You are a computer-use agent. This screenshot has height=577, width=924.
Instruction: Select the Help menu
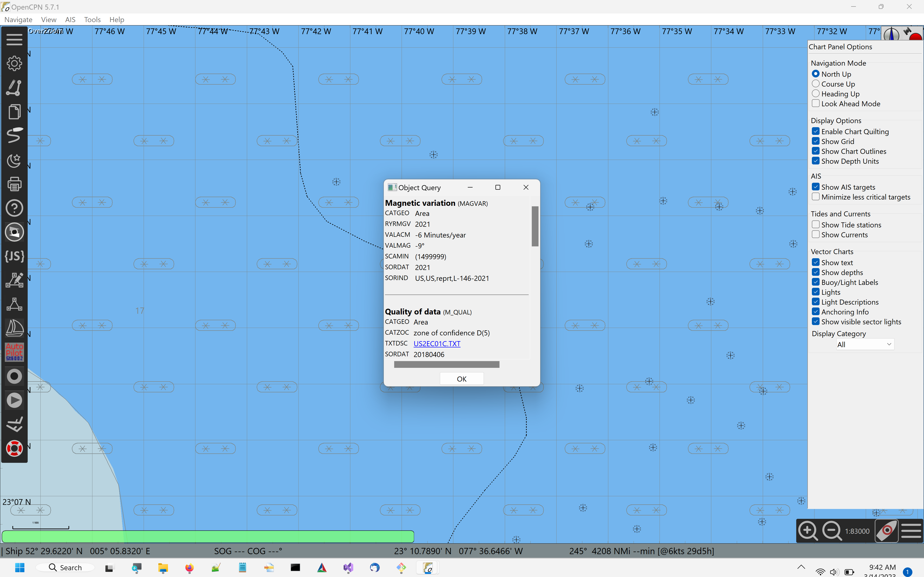point(116,19)
